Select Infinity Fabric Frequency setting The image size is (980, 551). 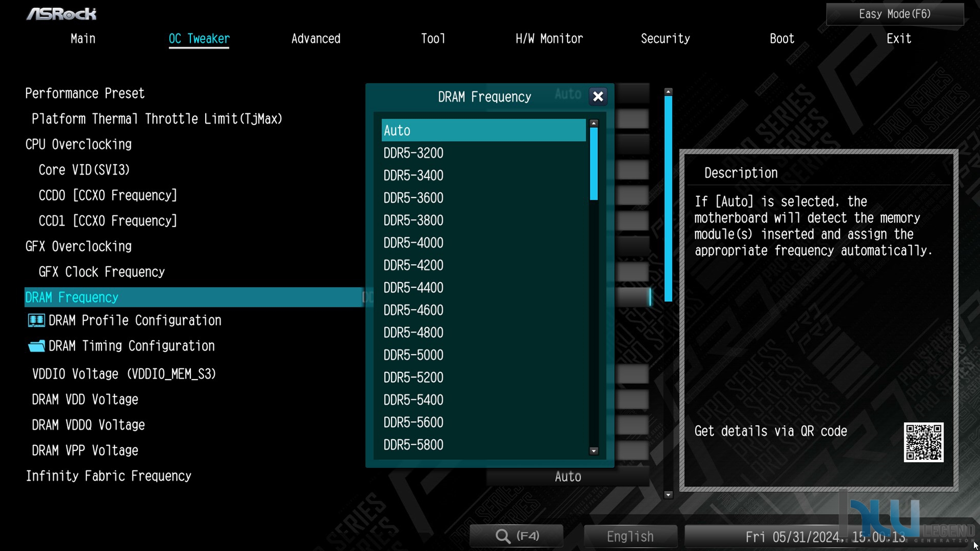coord(108,477)
